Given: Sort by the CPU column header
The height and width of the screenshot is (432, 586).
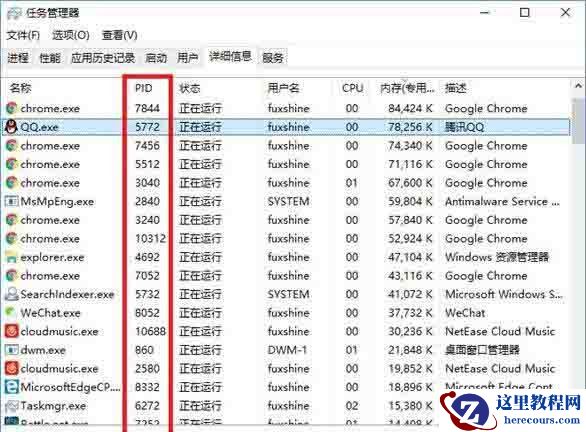Looking at the screenshot, I should click(352, 88).
